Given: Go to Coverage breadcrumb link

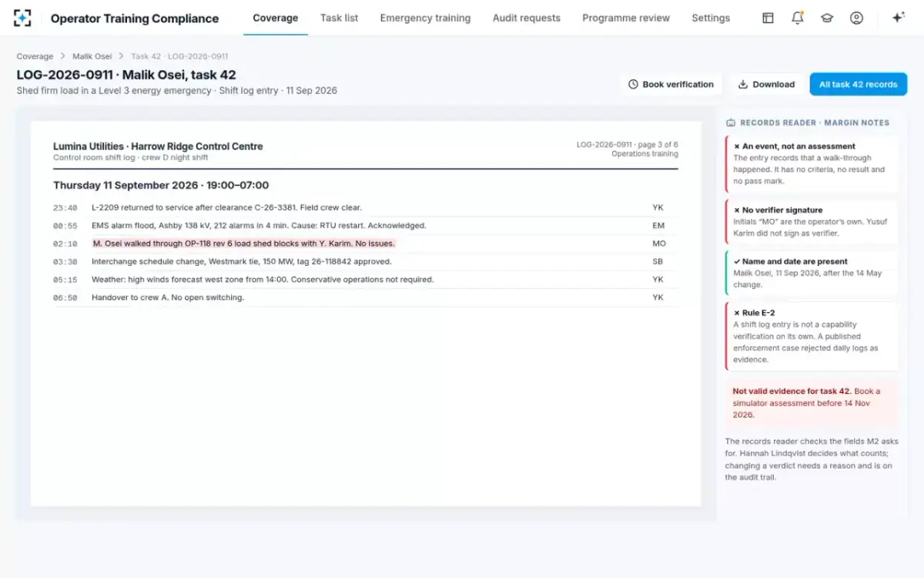Looking at the screenshot, I should click(35, 56).
